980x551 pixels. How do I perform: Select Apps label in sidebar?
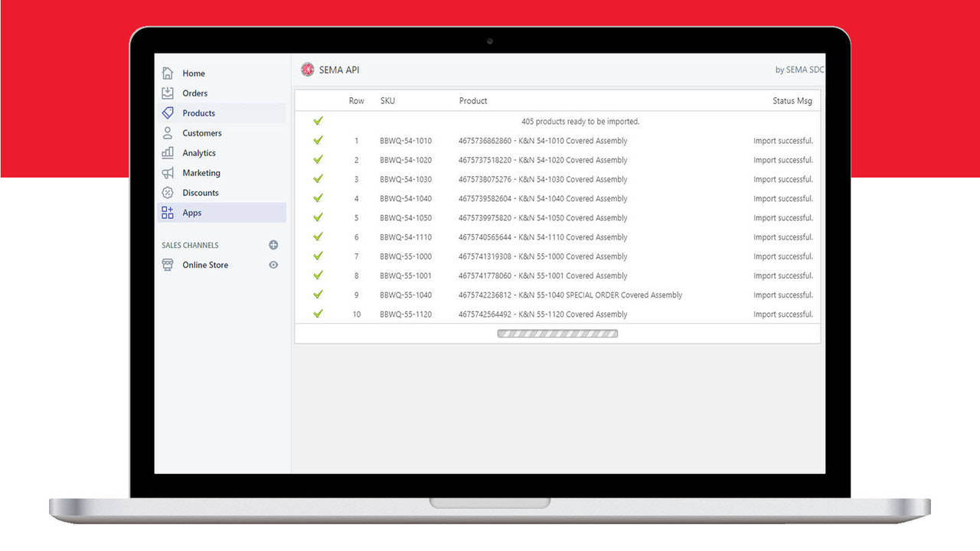[192, 213]
